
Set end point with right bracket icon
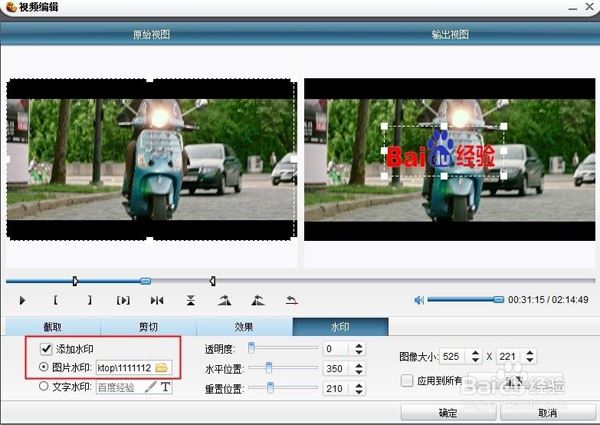tap(90, 300)
